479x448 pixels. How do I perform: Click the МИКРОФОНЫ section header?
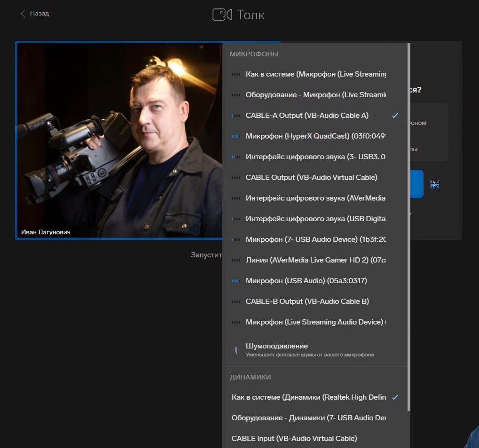tap(254, 54)
